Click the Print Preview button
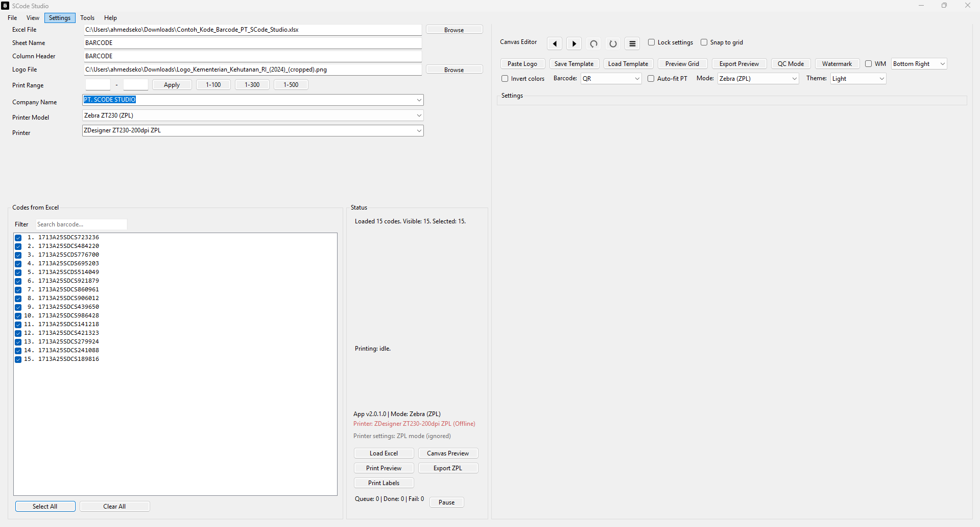Image resolution: width=980 pixels, height=527 pixels. pyautogui.click(x=384, y=468)
